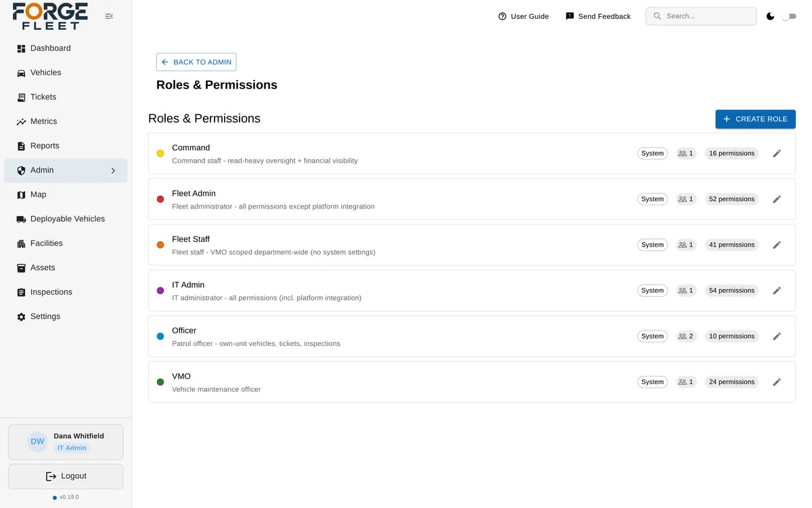Focus the Search input field
This screenshot has height=508, width=812.
(701, 16)
